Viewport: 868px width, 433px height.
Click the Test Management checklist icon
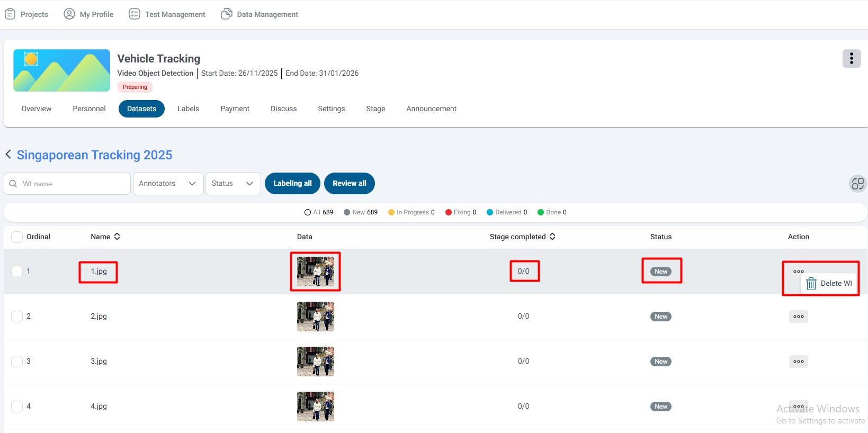point(135,14)
